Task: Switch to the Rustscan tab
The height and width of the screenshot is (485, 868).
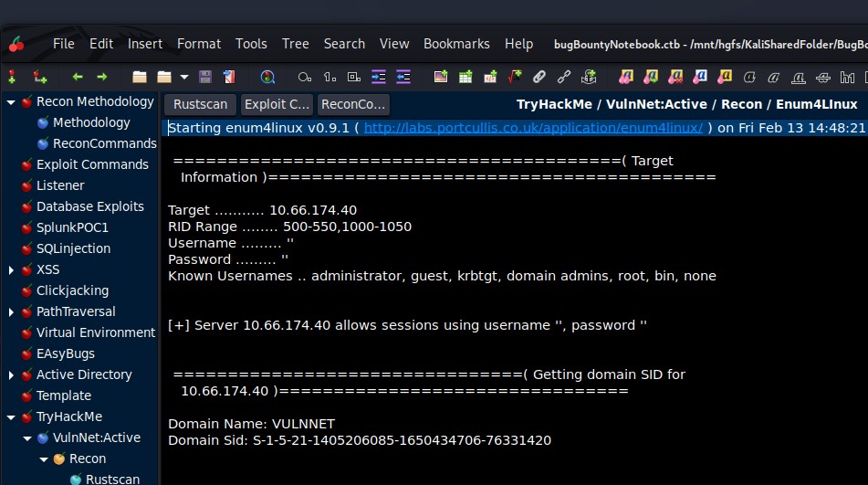Action: coord(200,104)
